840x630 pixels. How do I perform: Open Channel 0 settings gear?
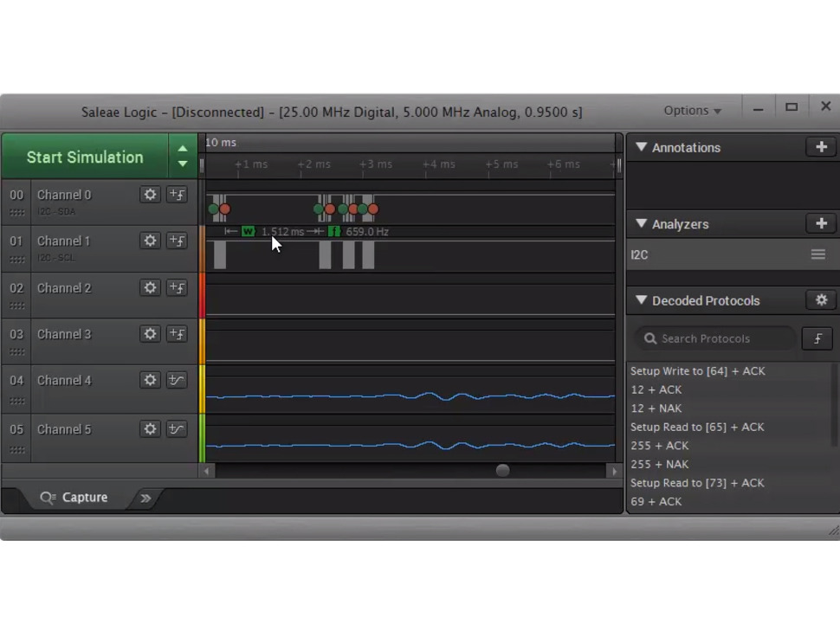pyautogui.click(x=150, y=195)
